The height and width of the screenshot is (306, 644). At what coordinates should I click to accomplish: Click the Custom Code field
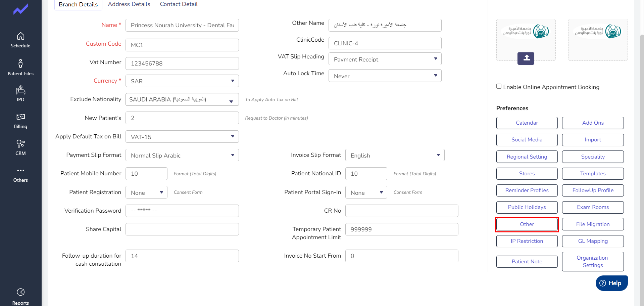click(182, 45)
